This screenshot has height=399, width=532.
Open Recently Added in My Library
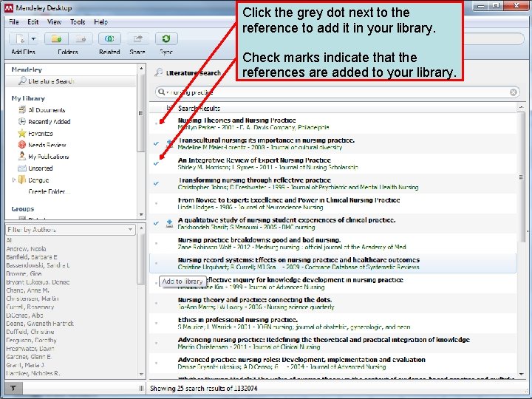coord(50,122)
